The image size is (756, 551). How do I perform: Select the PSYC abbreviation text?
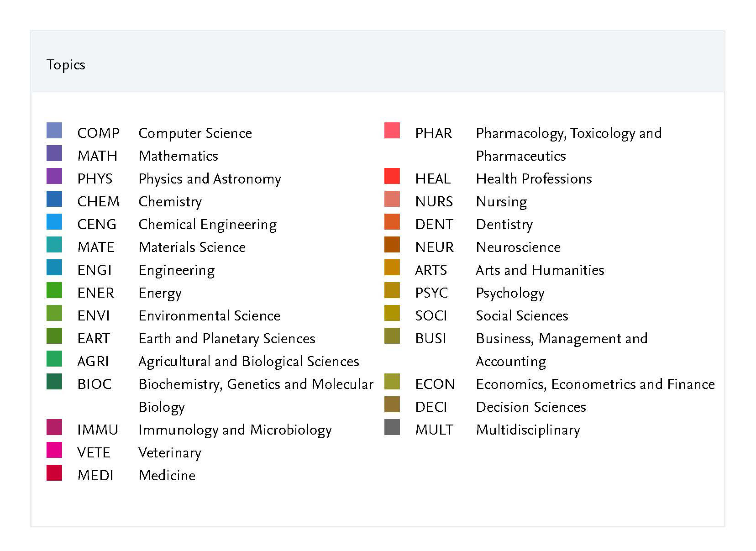click(x=431, y=293)
